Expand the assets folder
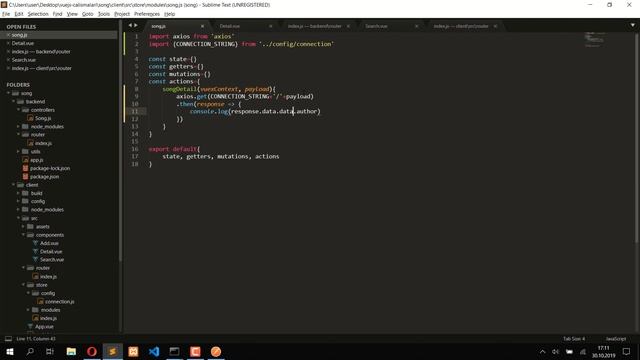Viewport: 640px width, 360px height. click(x=23, y=227)
